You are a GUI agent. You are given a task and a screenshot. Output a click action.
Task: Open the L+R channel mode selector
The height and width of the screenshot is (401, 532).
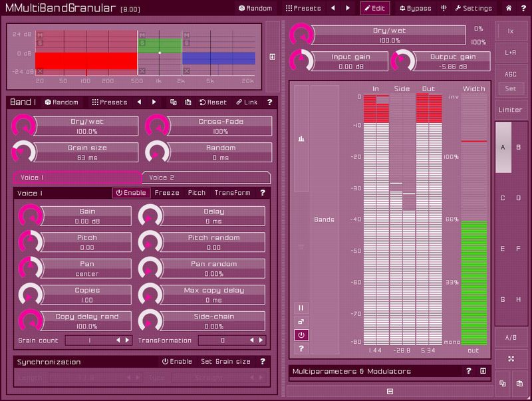(510, 53)
